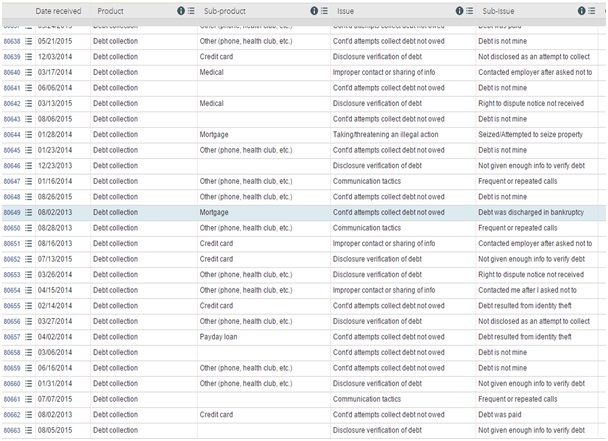Open the row menu icon for row 80644

[29, 135]
